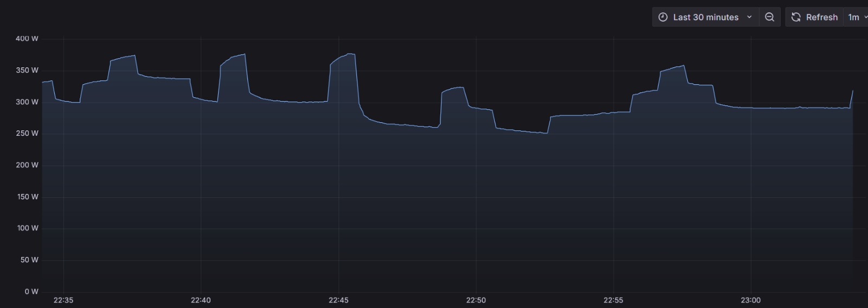Click the 100 W y-axis label
Viewport: 868px width, 308px height.
click(x=28, y=228)
